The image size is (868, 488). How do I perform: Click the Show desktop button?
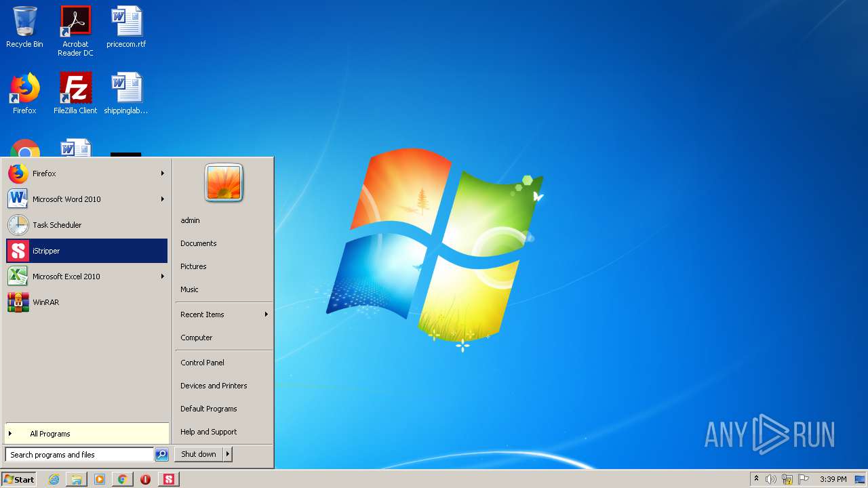[x=861, y=479]
